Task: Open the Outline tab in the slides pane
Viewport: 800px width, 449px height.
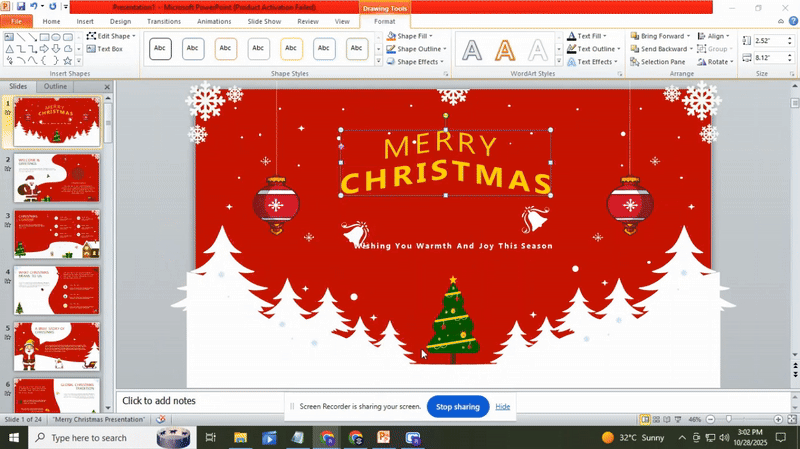Action: click(55, 87)
